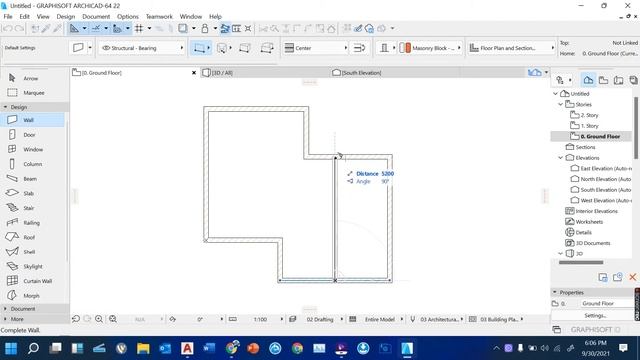The width and height of the screenshot is (640, 360).
Task: Open the Entire Model dropdown
Action: [x=382, y=319]
